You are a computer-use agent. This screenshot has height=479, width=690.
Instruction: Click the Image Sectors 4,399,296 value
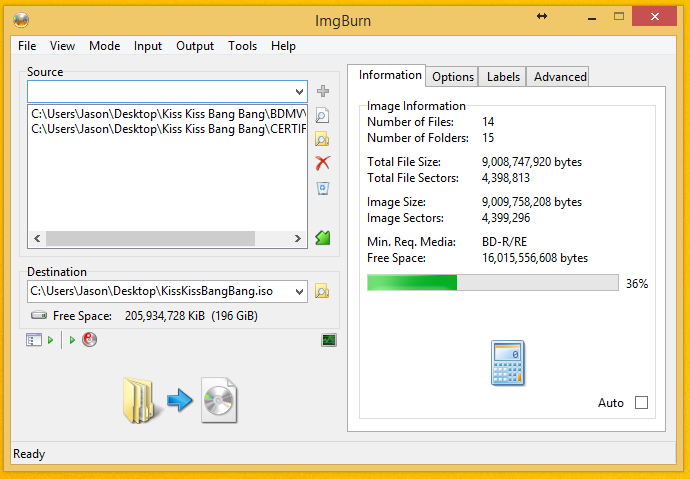pos(506,218)
